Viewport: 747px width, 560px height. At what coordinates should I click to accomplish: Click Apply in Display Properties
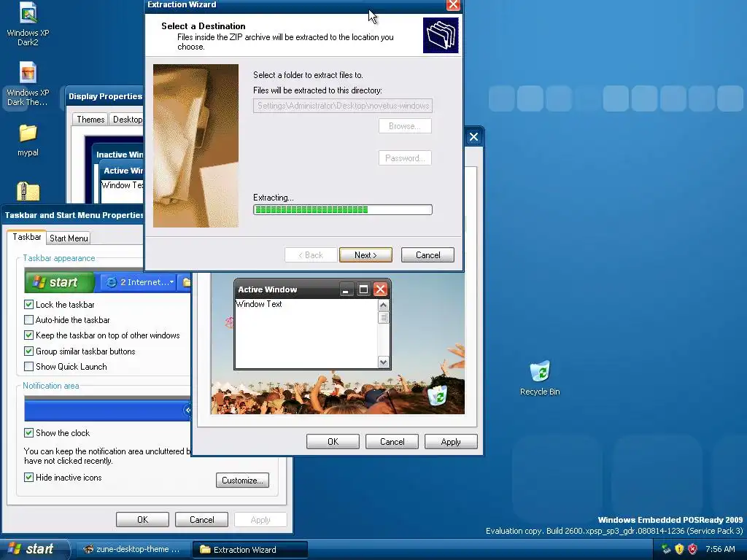click(x=451, y=441)
